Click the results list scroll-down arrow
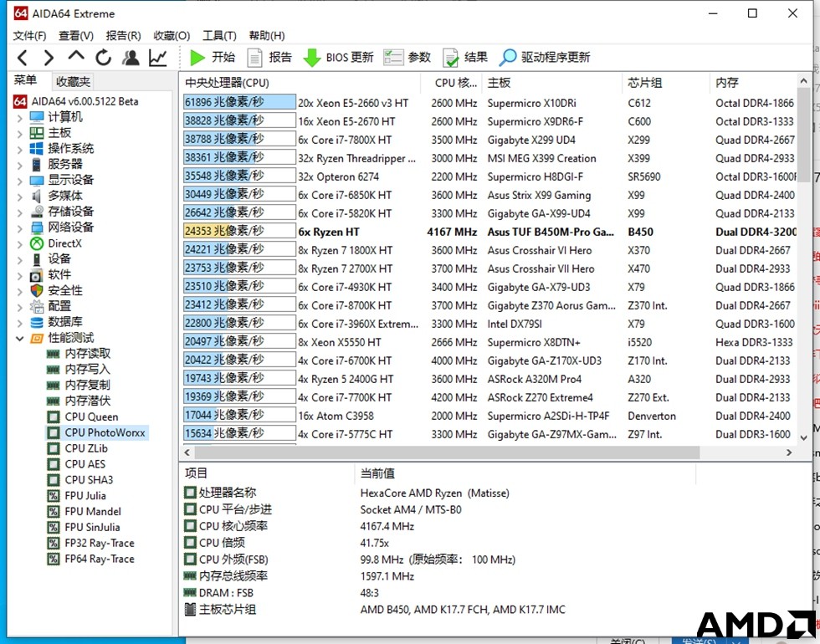The height and width of the screenshot is (644, 820). point(804,437)
